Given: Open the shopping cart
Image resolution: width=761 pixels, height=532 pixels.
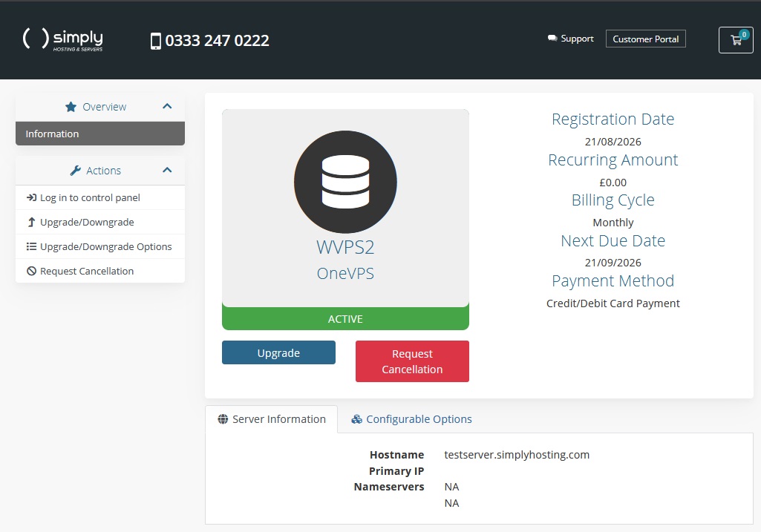Looking at the screenshot, I should [736, 40].
